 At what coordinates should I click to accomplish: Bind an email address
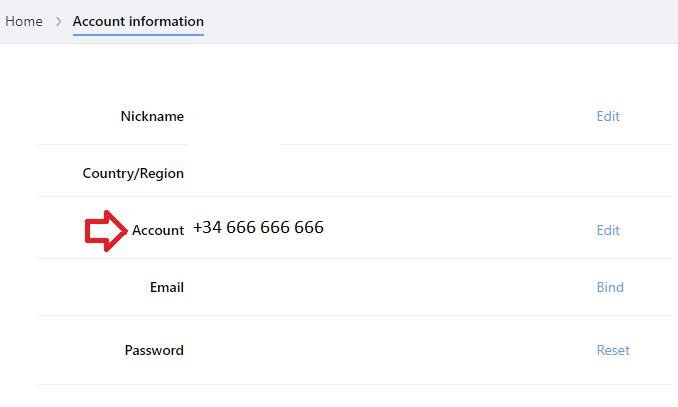(x=610, y=287)
